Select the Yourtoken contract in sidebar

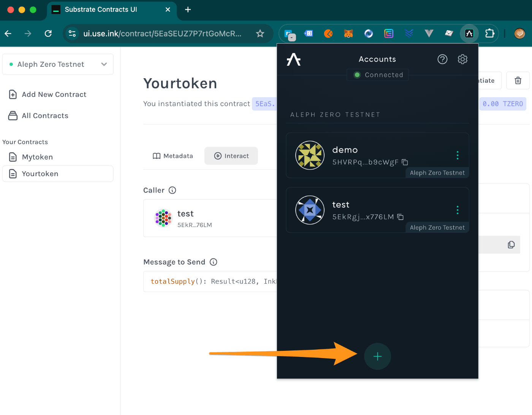58,174
